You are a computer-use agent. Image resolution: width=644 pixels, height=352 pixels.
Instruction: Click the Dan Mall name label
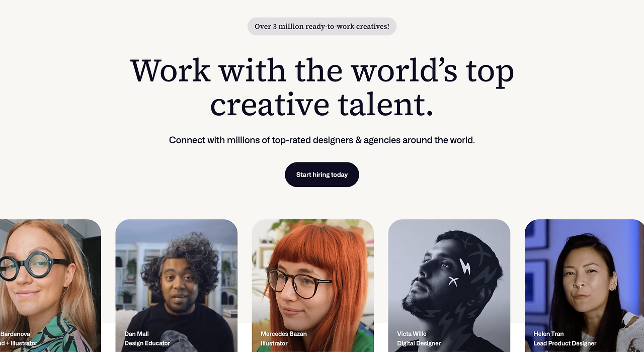137,334
